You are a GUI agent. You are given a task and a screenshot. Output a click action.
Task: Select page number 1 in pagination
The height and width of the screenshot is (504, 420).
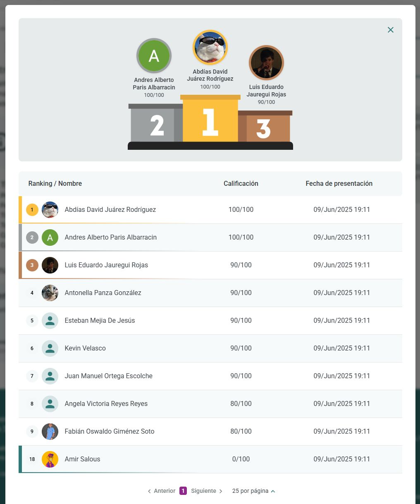[183, 491]
